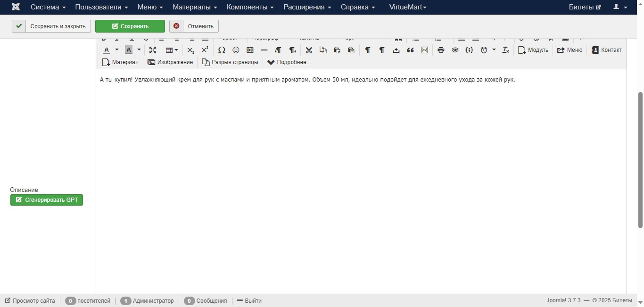Viewport: 644px width, 307px height.
Task: Toggle fullscreen editor mode
Action: coord(153,50)
